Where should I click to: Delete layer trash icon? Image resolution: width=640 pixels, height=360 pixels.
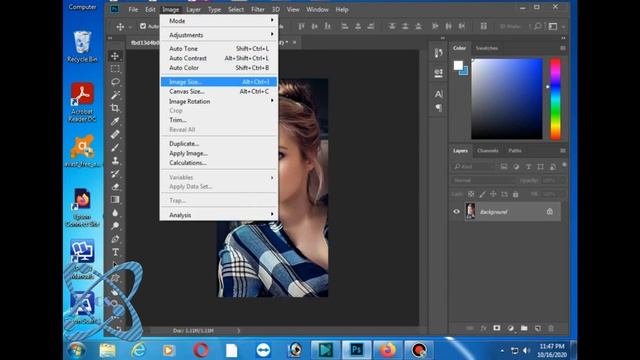(x=551, y=328)
